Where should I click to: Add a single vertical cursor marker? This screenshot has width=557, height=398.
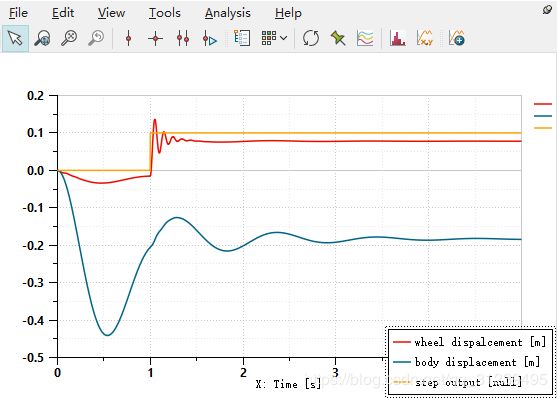coord(129,38)
